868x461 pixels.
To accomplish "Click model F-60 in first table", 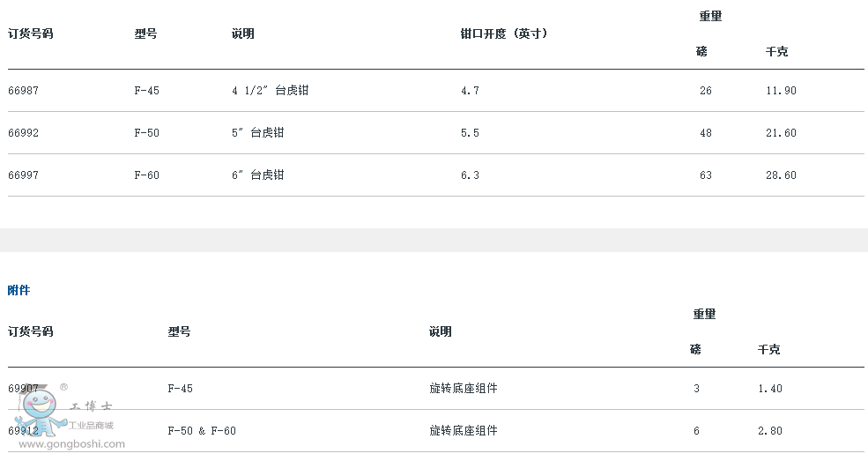I will (x=146, y=175).
